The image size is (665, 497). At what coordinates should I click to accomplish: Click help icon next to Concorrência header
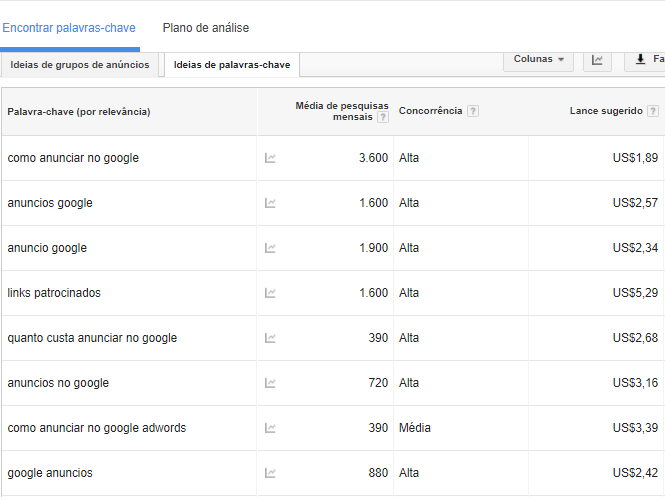point(473,111)
